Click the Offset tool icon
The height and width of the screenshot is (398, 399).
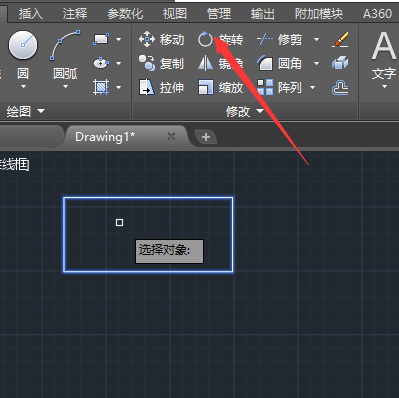(x=340, y=88)
